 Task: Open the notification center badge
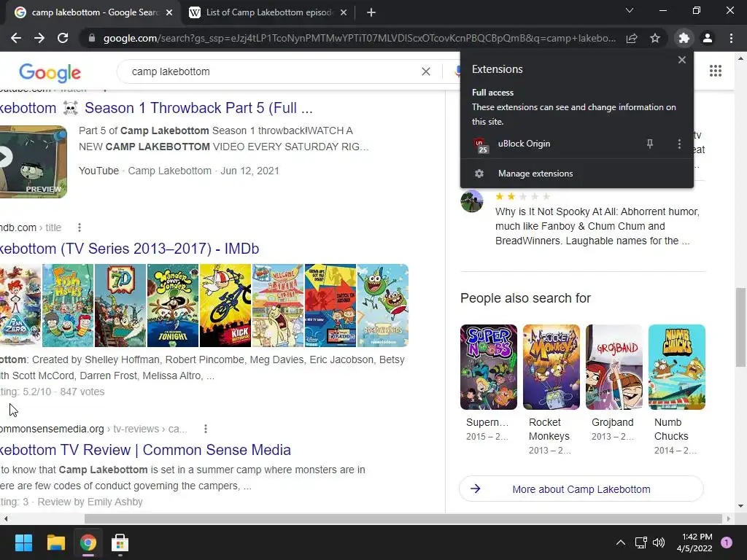tap(727, 542)
